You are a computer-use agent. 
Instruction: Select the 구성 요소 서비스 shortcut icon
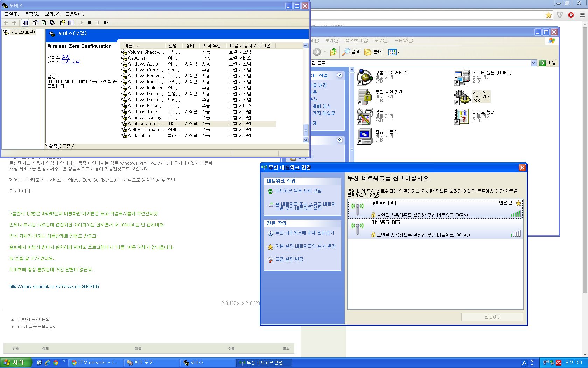click(364, 77)
